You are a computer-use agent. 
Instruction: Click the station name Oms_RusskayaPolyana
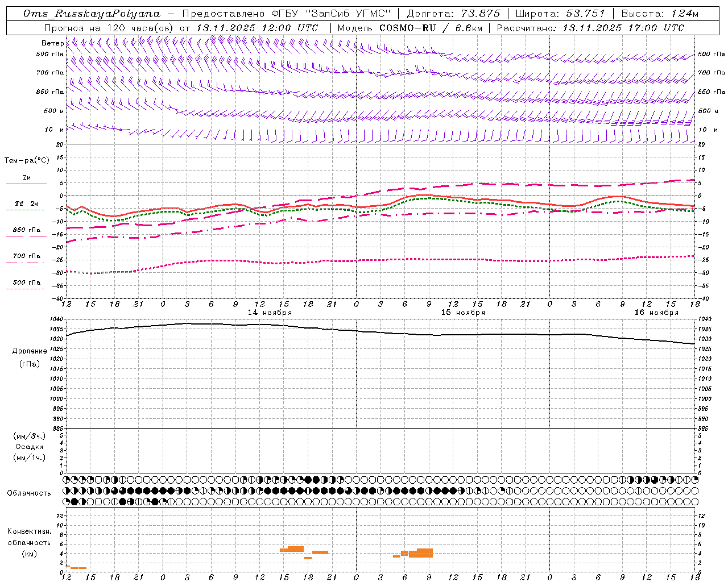click(92, 14)
